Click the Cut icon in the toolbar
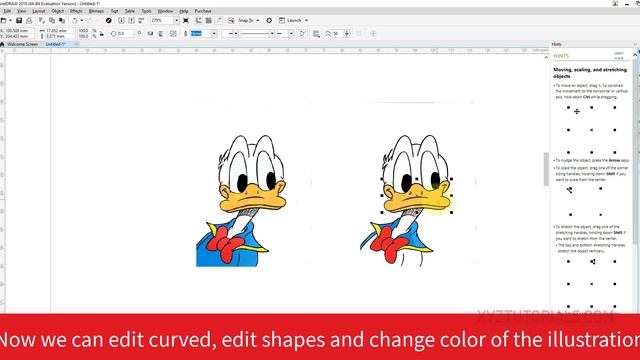The width and height of the screenshot is (640, 360). (x=42, y=20)
